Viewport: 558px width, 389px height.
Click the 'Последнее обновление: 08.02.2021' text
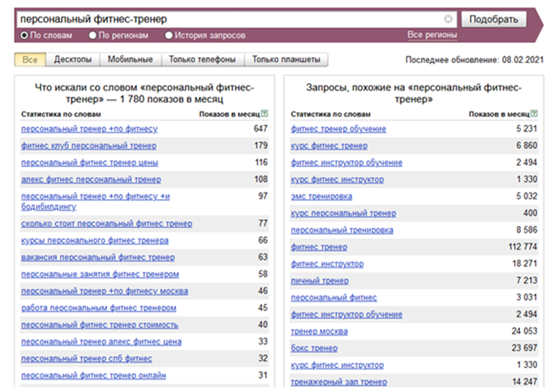pos(474,60)
